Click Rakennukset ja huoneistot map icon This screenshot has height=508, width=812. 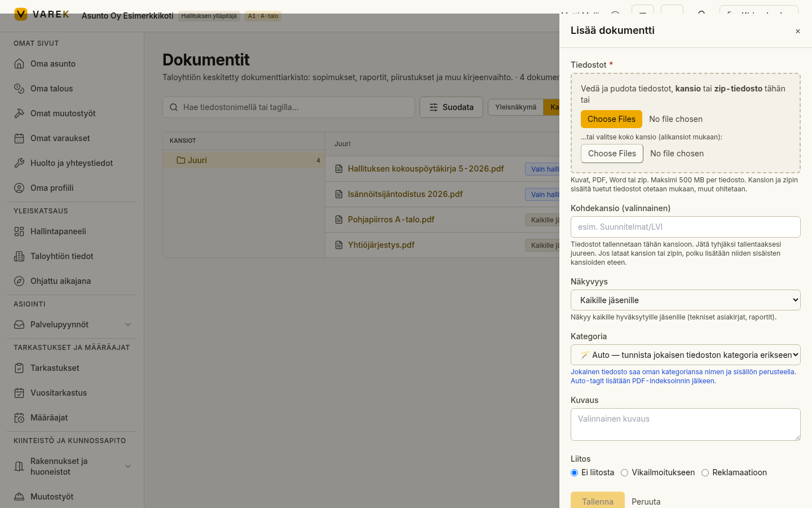click(19, 466)
